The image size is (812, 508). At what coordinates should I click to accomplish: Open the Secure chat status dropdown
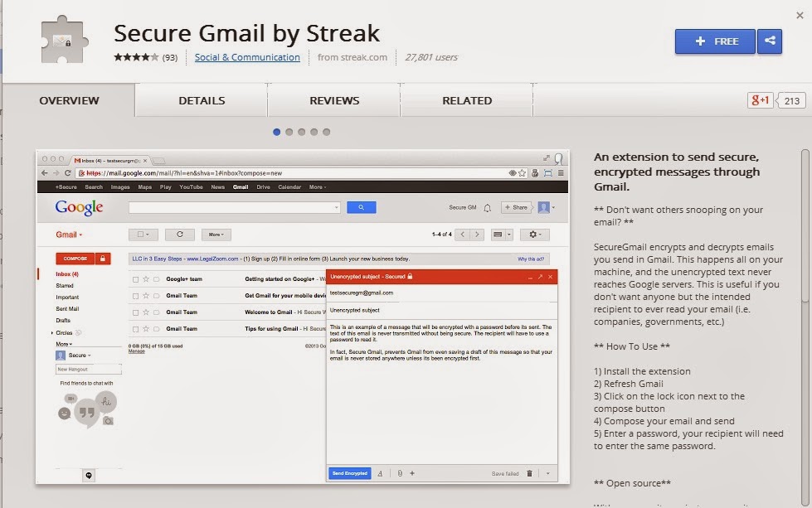tap(80, 356)
